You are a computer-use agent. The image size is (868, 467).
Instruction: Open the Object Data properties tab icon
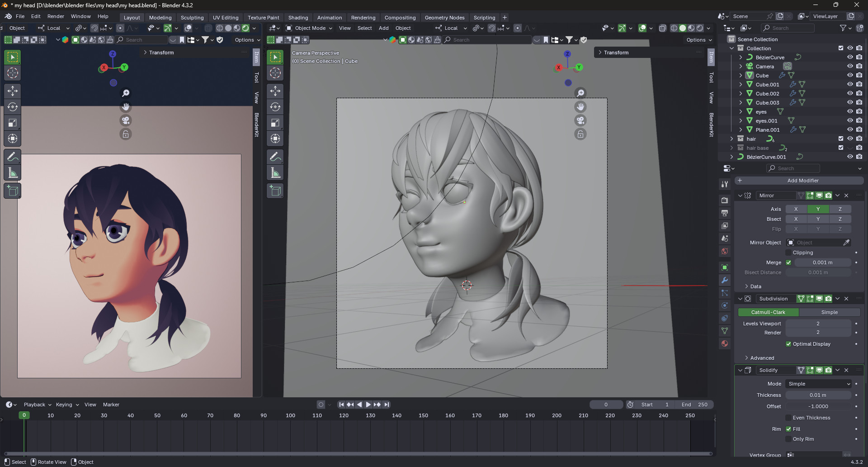pos(725,331)
